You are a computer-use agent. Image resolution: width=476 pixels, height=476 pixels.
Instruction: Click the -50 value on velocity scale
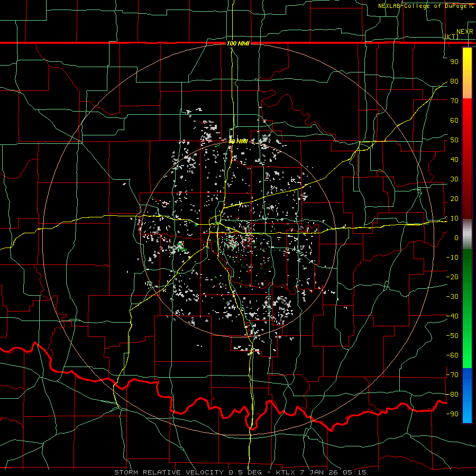[x=452, y=336]
